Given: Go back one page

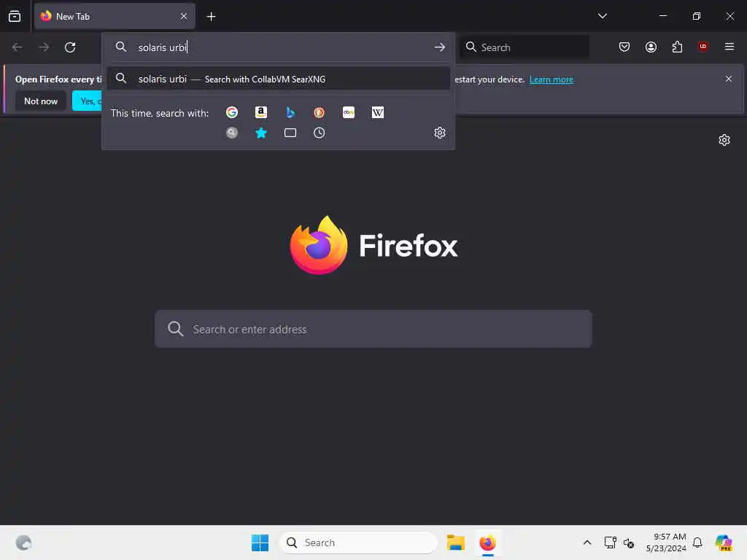Looking at the screenshot, I should [x=18, y=47].
